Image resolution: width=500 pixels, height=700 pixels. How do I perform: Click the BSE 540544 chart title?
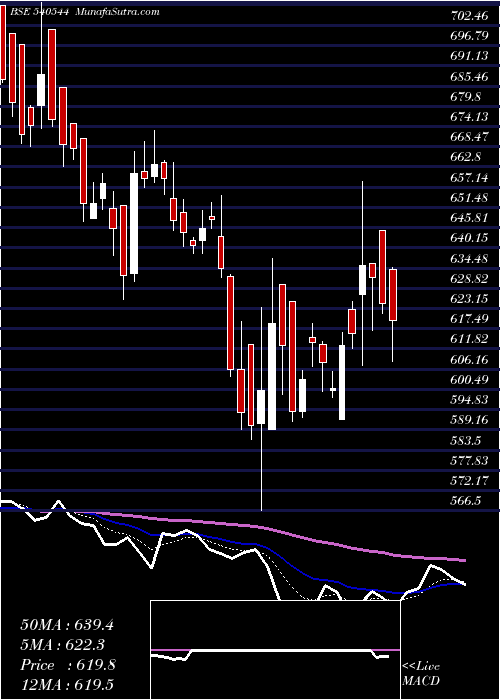tap(38, 12)
